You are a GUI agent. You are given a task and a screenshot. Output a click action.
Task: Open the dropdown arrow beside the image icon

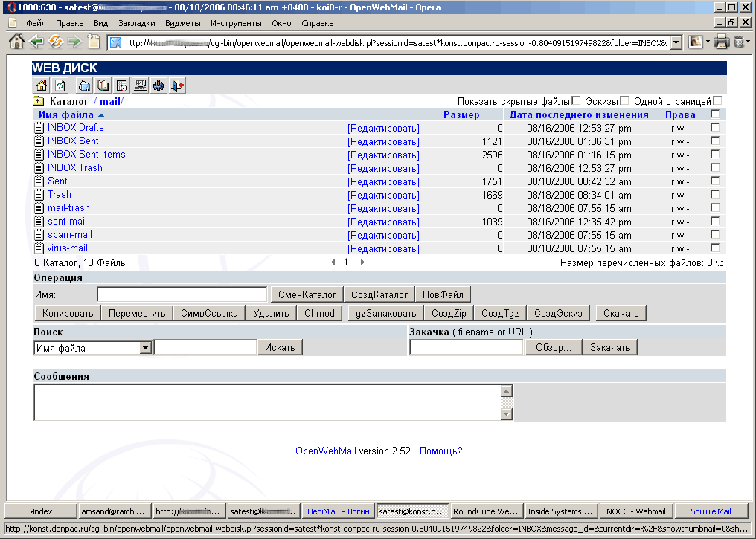pos(708,42)
